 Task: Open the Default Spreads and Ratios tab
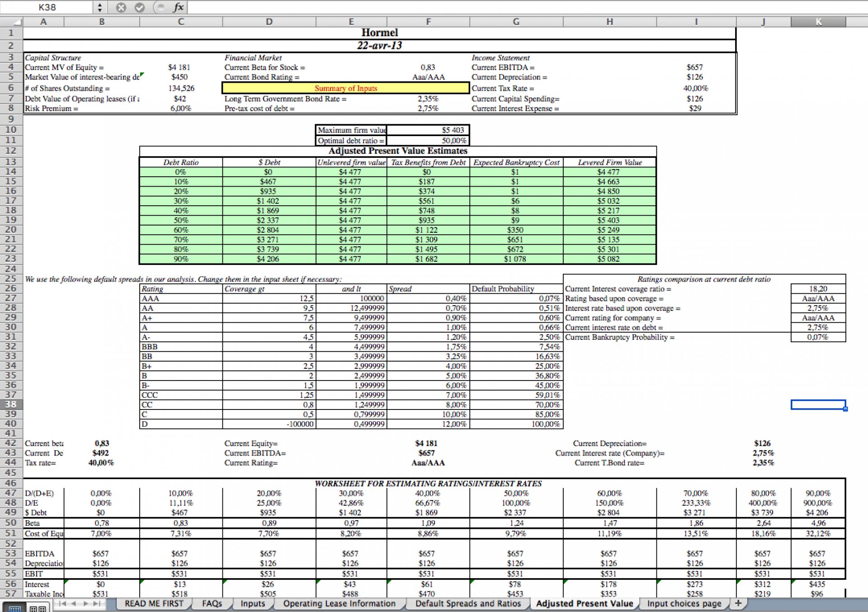point(468,603)
